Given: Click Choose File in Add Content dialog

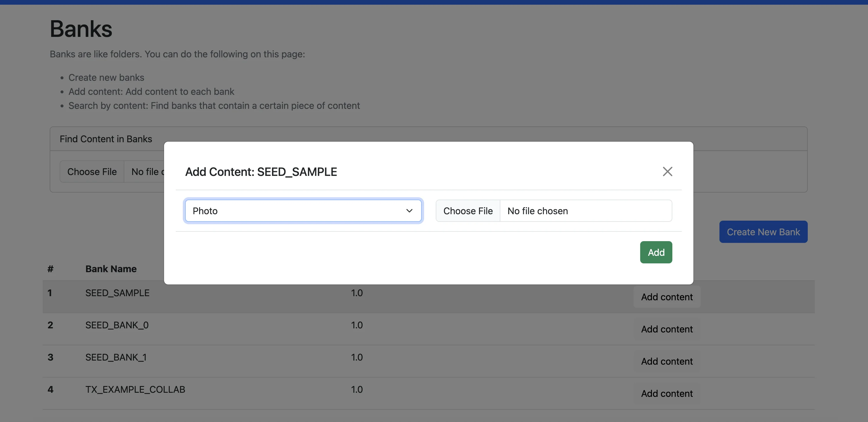Looking at the screenshot, I should click(468, 211).
